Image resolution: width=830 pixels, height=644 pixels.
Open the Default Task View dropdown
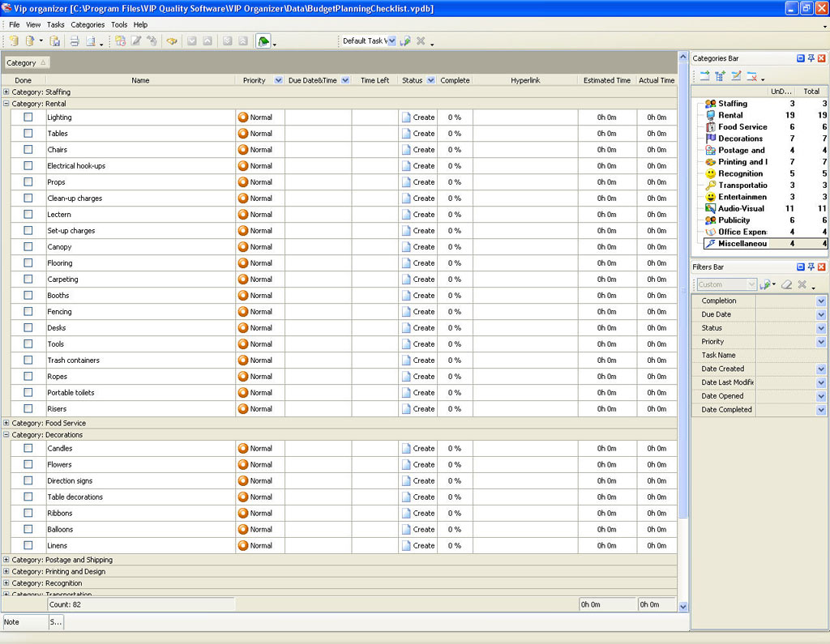point(391,41)
